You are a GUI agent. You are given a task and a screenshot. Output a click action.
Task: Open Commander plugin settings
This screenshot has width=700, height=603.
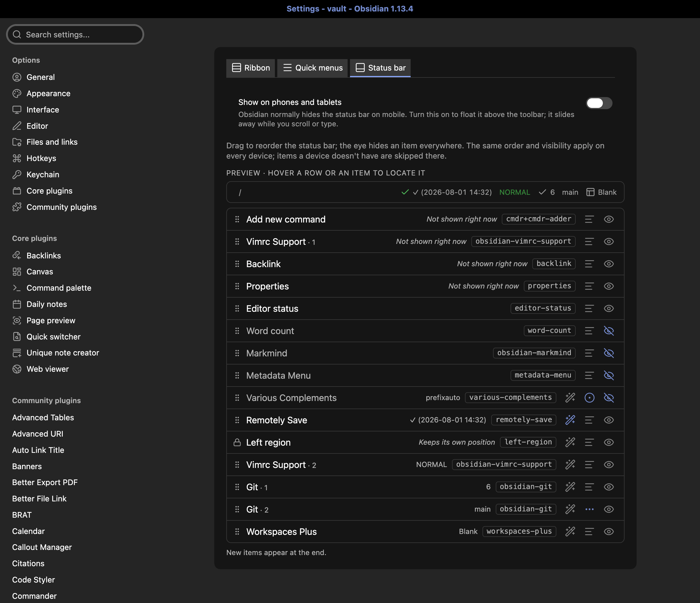(x=34, y=596)
